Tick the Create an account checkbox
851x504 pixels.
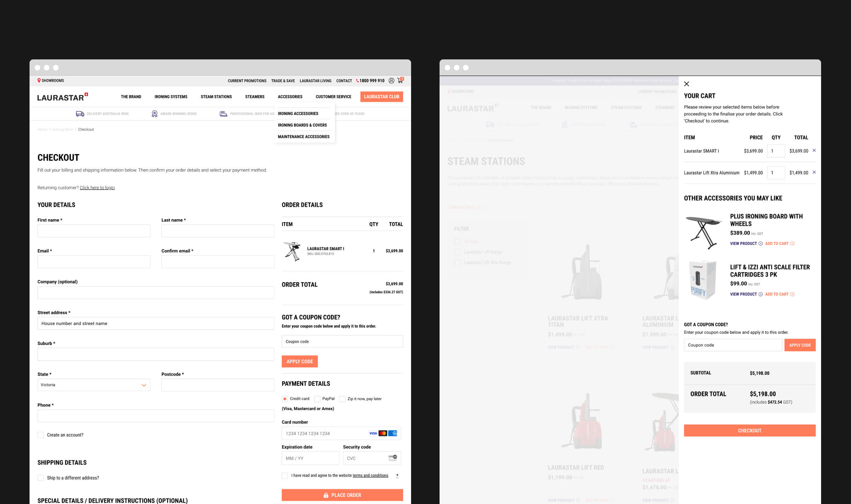[x=41, y=435]
